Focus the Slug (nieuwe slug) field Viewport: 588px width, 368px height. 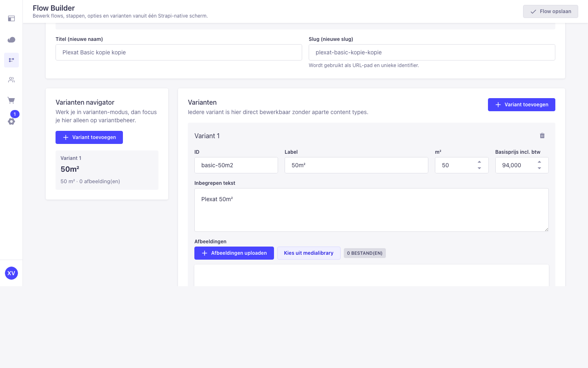coord(432,52)
